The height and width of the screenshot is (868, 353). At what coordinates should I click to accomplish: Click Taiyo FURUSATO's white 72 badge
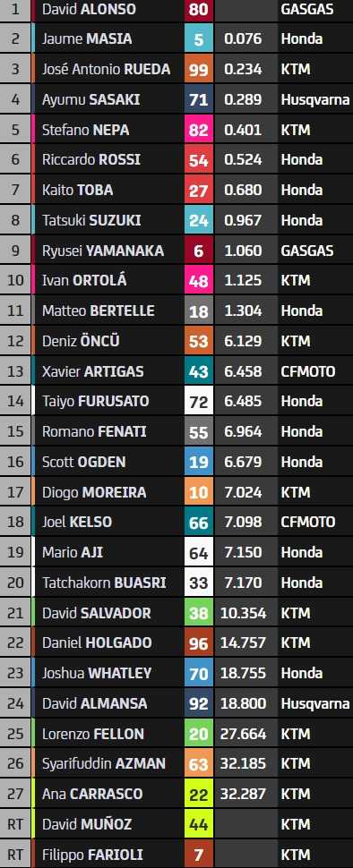click(x=198, y=401)
